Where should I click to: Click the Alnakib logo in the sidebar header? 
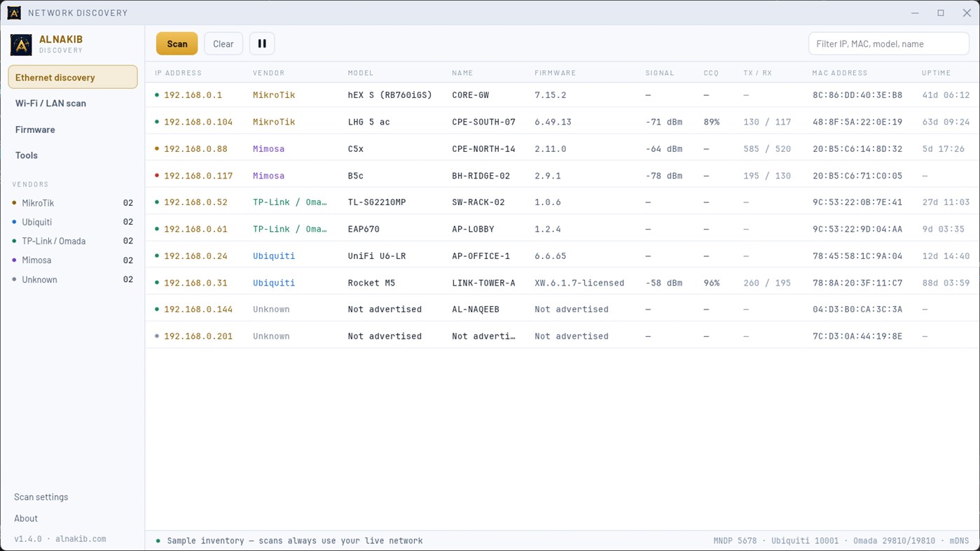[21, 45]
